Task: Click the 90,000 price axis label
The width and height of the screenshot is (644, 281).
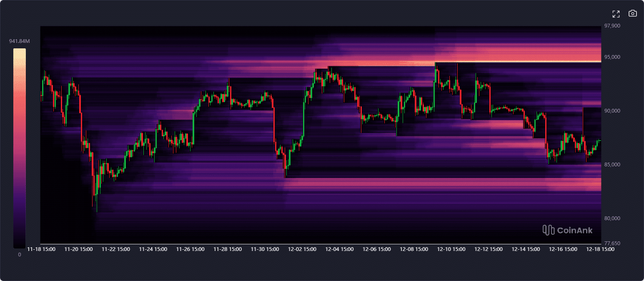Action: (x=612, y=110)
